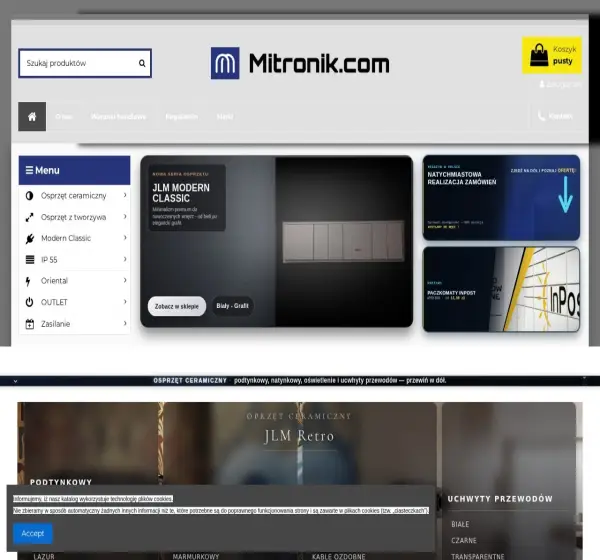Expand Osprzęt z tworzywa submenu arrow

pyautogui.click(x=125, y=217)
